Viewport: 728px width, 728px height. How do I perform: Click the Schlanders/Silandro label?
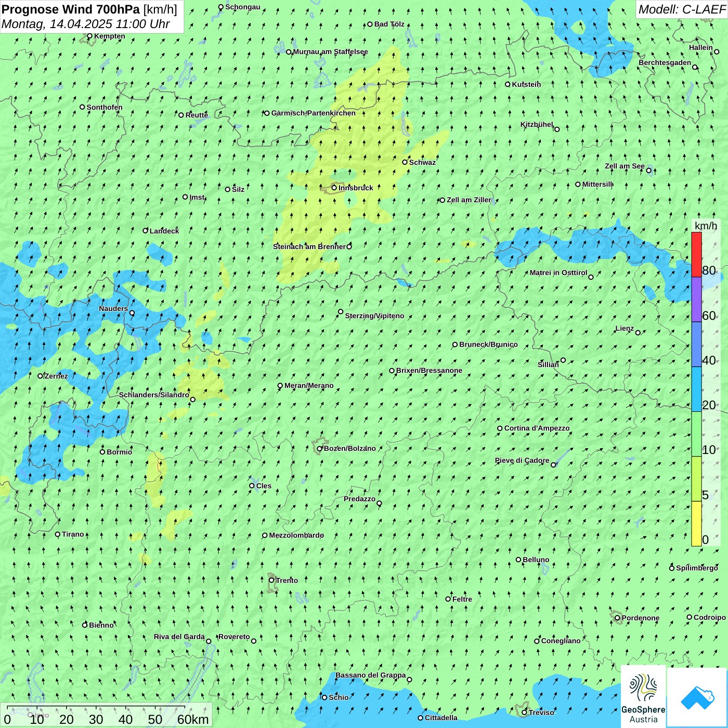154,395
